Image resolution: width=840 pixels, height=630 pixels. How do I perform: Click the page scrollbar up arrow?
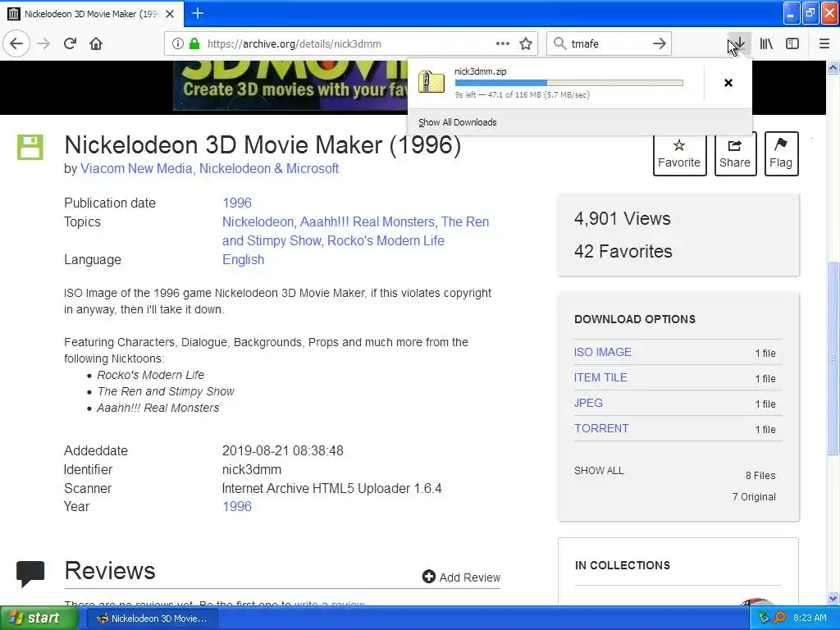[x=833, y=67]
